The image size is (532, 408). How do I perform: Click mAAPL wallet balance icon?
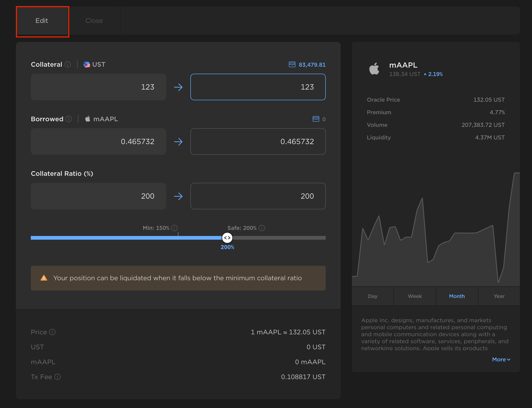point(316,119)
